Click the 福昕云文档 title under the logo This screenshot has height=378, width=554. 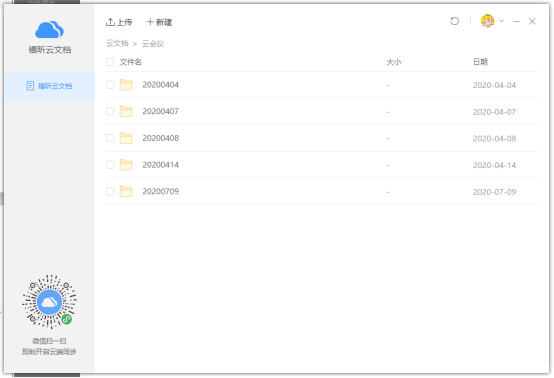[x=50, y=50]
